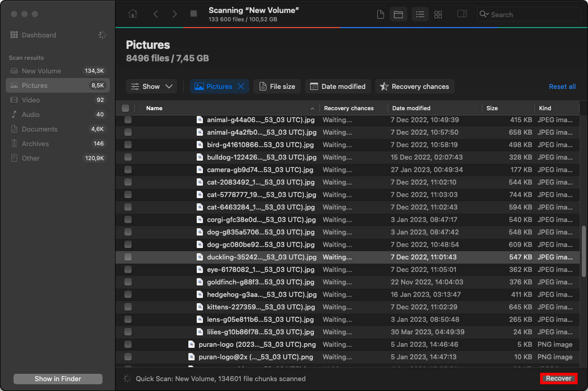588x391 pixels.
Task: Click the Quick Scan status text
Action: (221, 379)
